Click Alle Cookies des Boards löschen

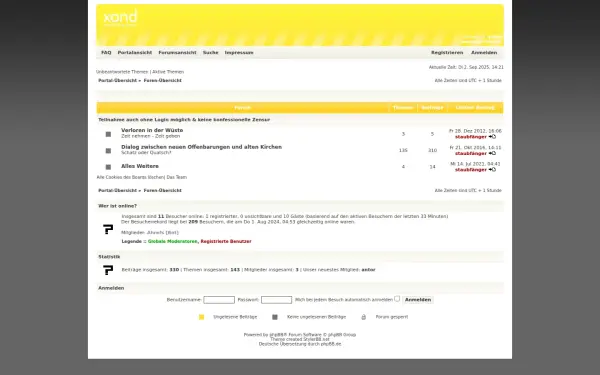click(130, 177)
